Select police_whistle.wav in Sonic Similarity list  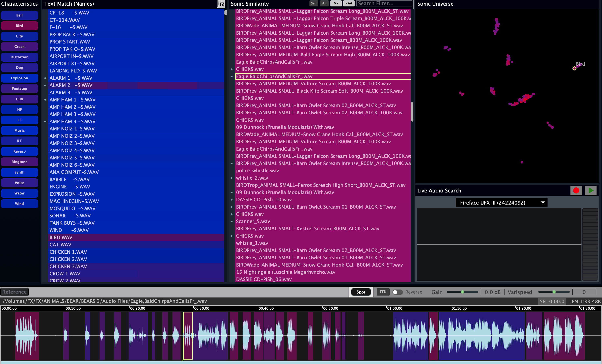[257, 171]
